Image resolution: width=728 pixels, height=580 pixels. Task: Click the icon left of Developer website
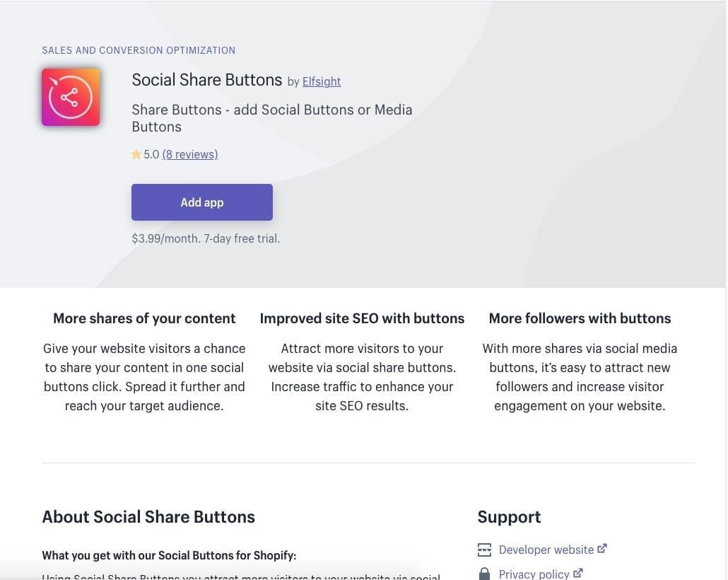(x=484, y=550)
